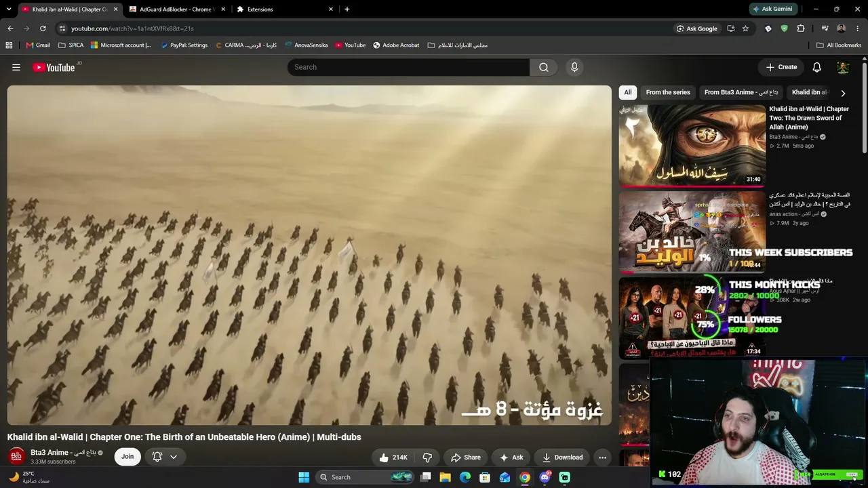Open the Create menu button
The image size is (868, 488).
coord(781,67)
